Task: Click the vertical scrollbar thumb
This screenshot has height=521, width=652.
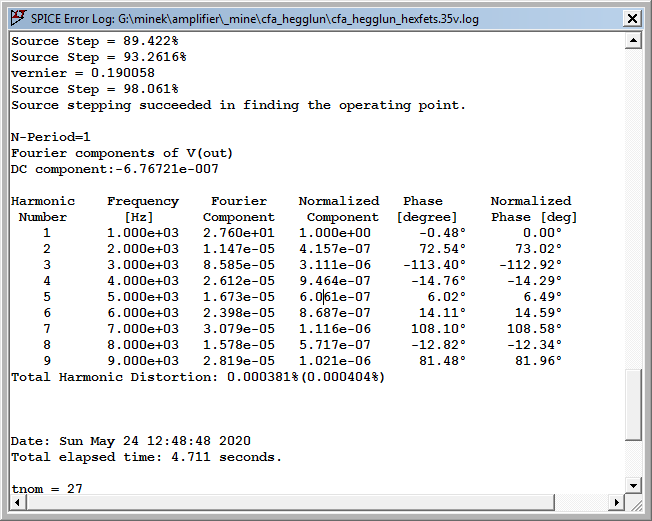Action: [x=633, y=404]
